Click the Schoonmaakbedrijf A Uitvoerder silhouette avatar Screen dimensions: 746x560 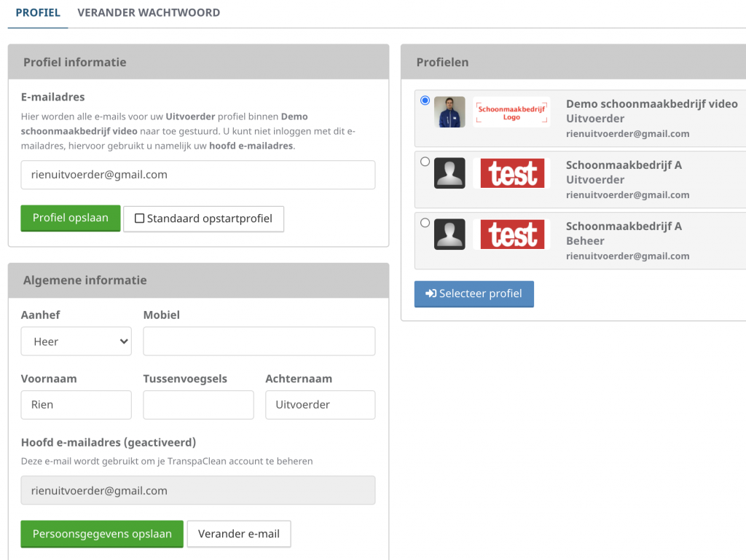449,173
